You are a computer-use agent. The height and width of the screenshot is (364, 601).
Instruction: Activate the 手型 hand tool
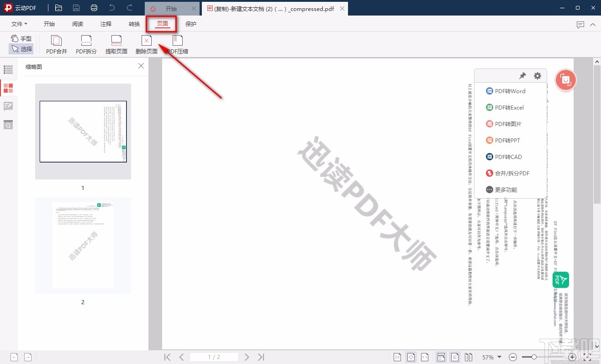(21, 39)
